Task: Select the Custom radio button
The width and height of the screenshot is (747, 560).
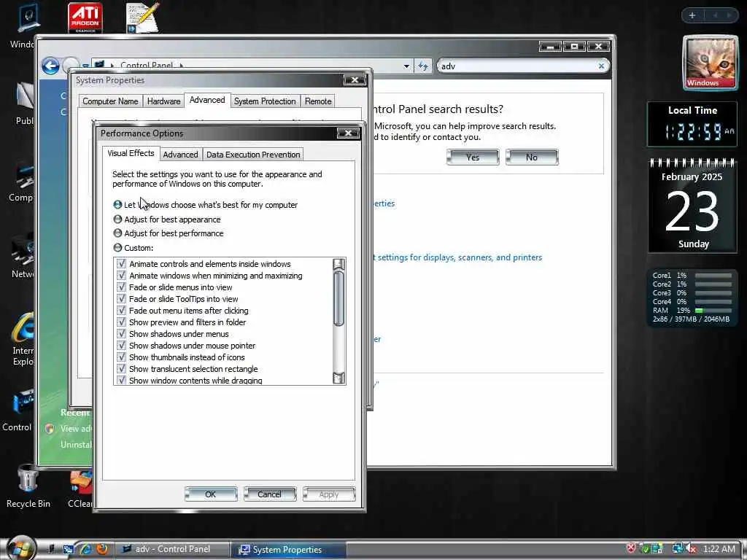Action: pyautogui.click(x=117, y=248)
